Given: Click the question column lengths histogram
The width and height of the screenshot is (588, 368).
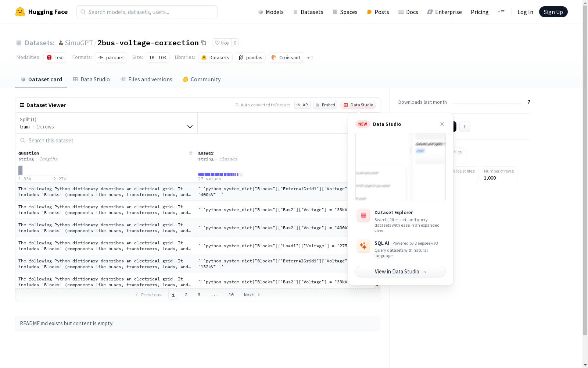Looking at the screenshot, I should [x=42, y=170].
